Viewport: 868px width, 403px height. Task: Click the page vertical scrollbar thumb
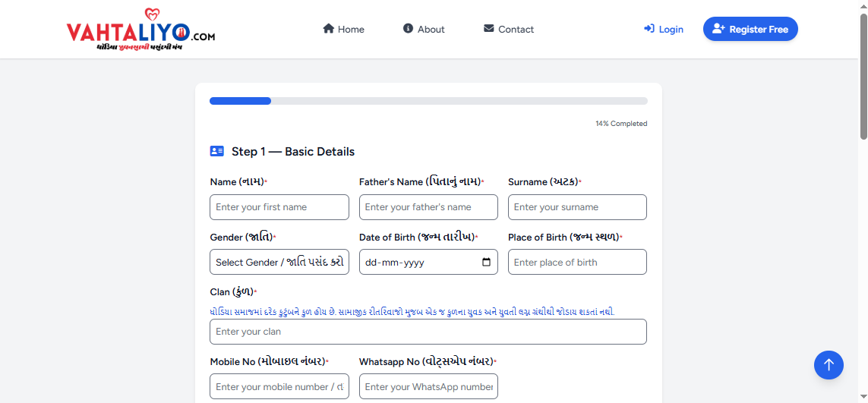863,77
